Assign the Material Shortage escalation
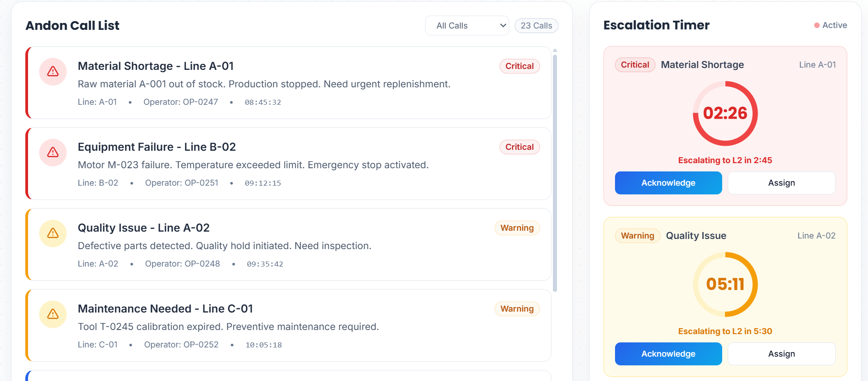Screen dimensions: 868x381 [781, 183]
